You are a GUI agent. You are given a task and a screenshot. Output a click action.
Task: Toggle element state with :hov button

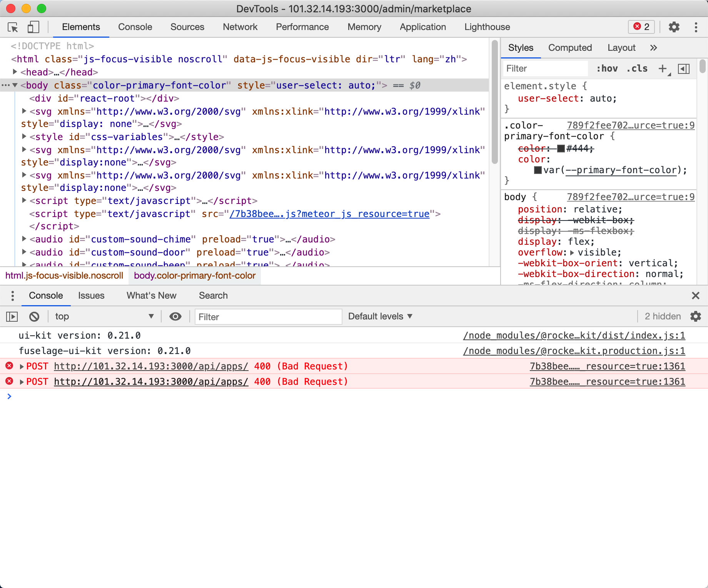607,68
